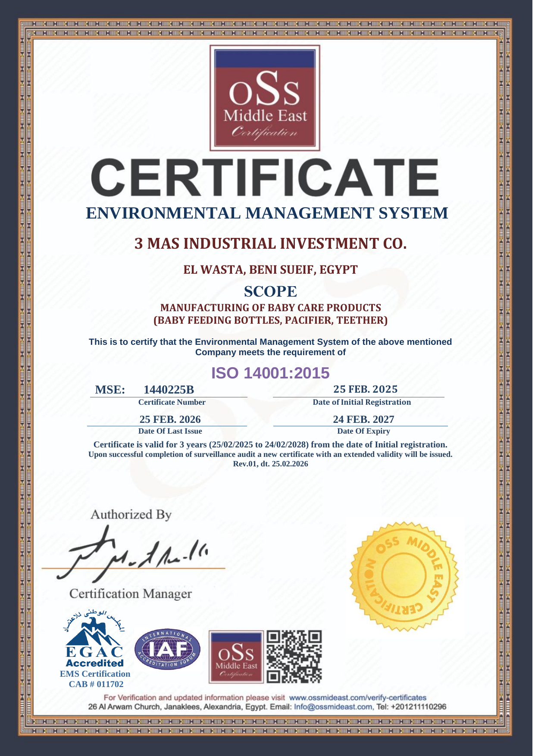Image resolution: width=535 pixels, height=756 pixels.
Task: Click the small OSS logo beside QR code
Action: (236, 657)
